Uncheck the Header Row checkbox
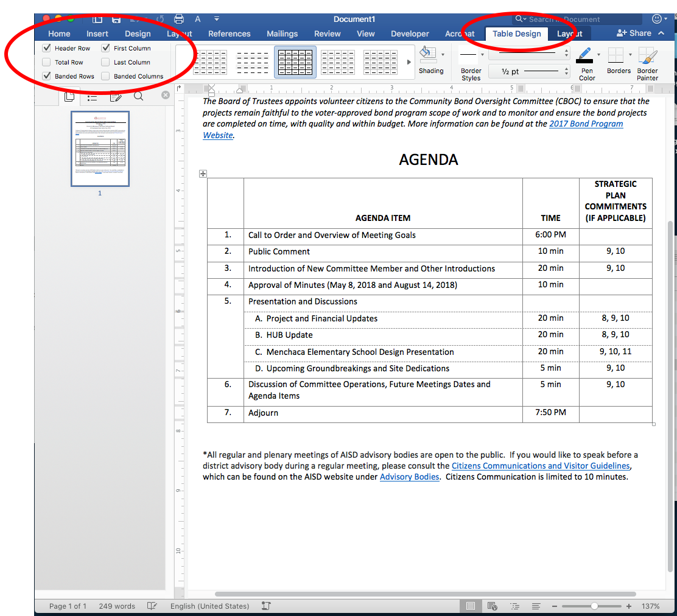This screenshot has height=616, width=677. tap(47, 48)
